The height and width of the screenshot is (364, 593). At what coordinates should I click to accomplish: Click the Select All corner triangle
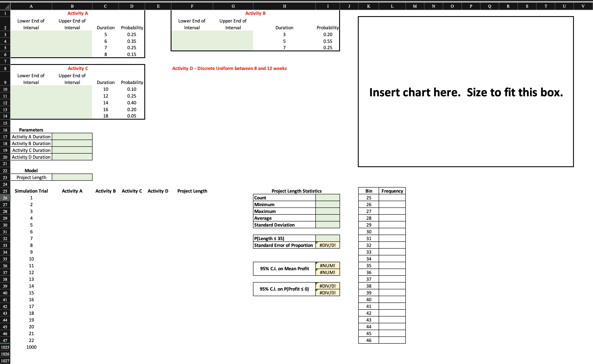tap(5, 6)
